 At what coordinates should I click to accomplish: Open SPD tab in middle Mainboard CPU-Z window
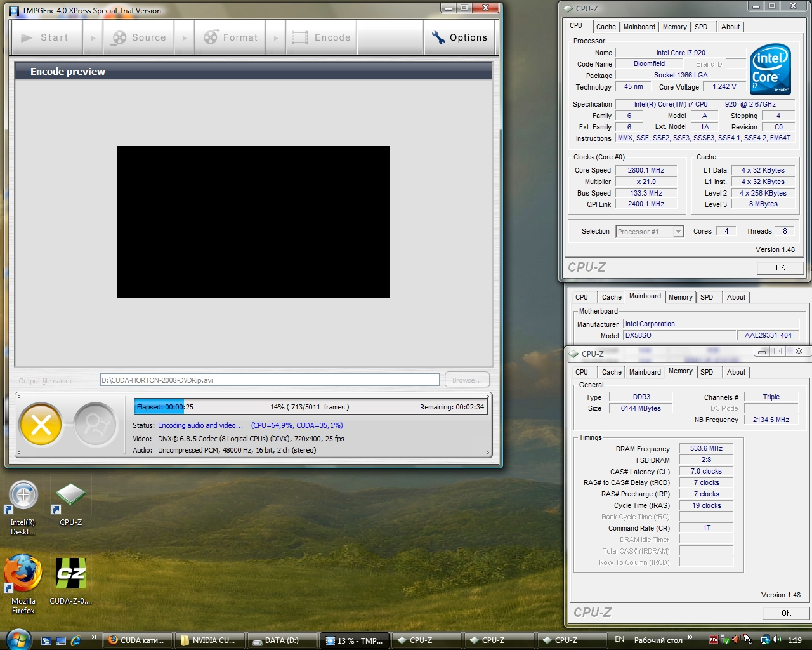click(x=707, y=297)
